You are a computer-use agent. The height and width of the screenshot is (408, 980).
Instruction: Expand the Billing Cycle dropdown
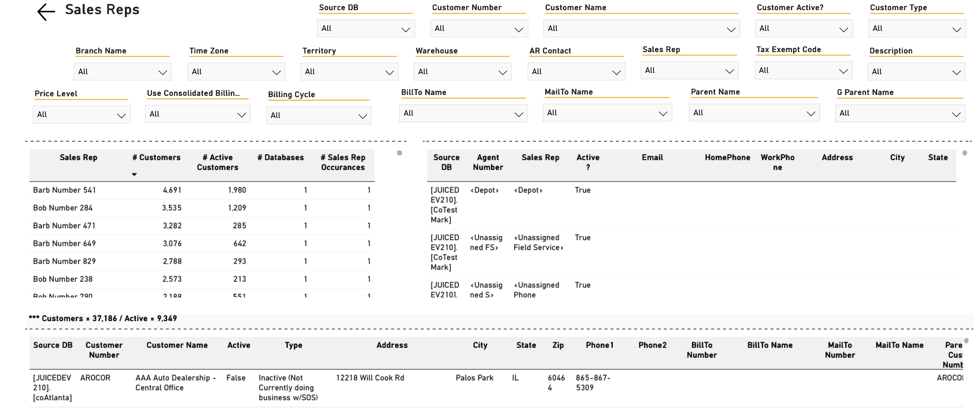point(319,115)
